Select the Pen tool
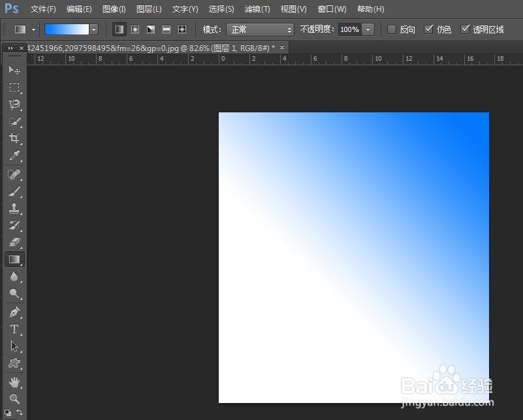 click(x=14, y=312)
